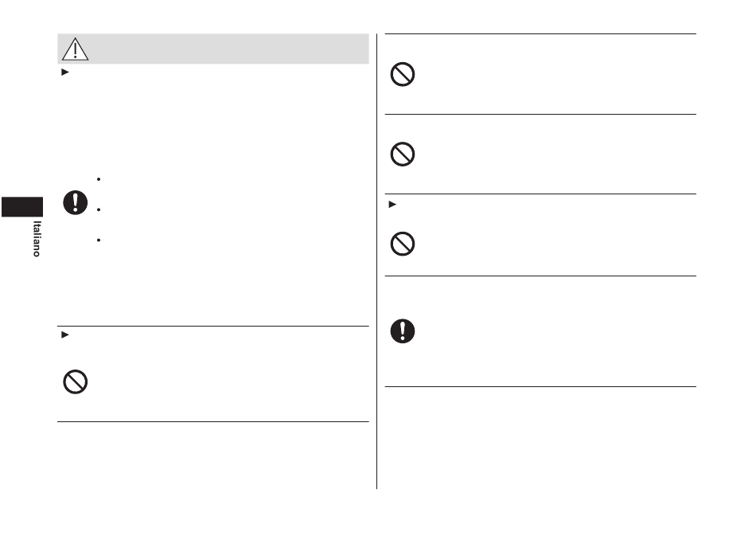The height and width of the screenshot is (540, 756).
Task: Click the warning triangle icon in gray header
Action: coord(76,49)
